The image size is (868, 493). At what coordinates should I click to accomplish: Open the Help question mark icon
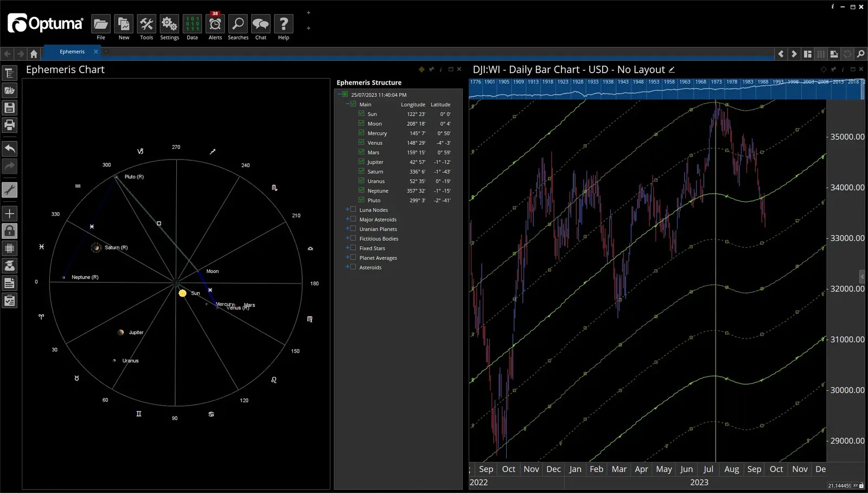point(284,24)
